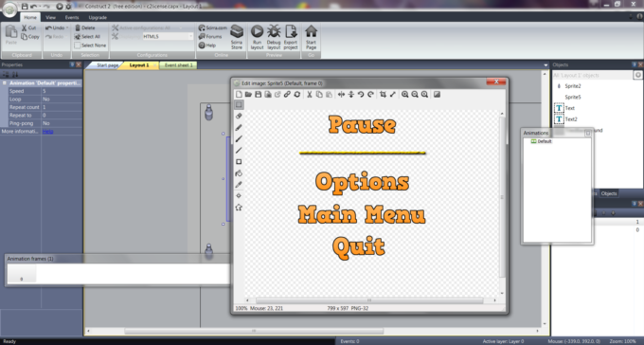Click the Run layout button

[x=257, y=37]
